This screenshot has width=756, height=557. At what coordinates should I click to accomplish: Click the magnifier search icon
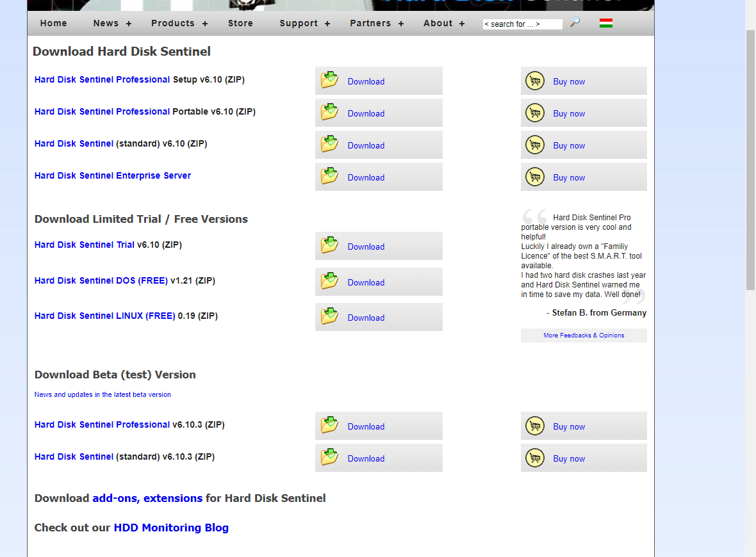coord(575,22)
